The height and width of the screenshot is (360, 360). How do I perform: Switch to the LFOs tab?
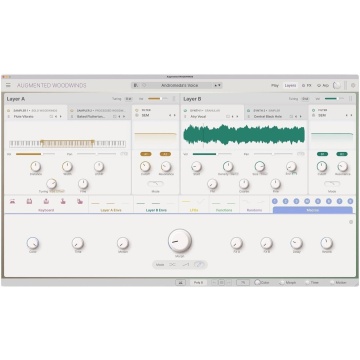click(x=194, y=210)
